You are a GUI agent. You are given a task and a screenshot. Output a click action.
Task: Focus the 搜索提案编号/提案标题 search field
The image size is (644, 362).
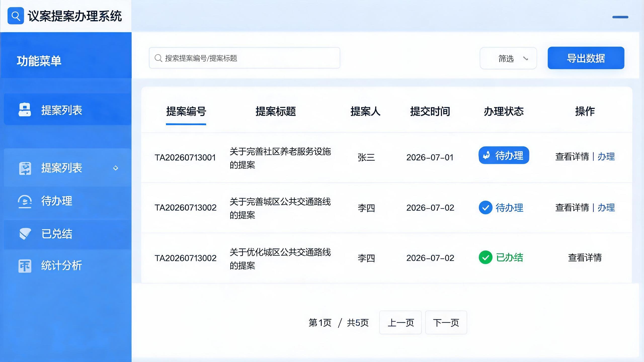(x=245, y=58)
